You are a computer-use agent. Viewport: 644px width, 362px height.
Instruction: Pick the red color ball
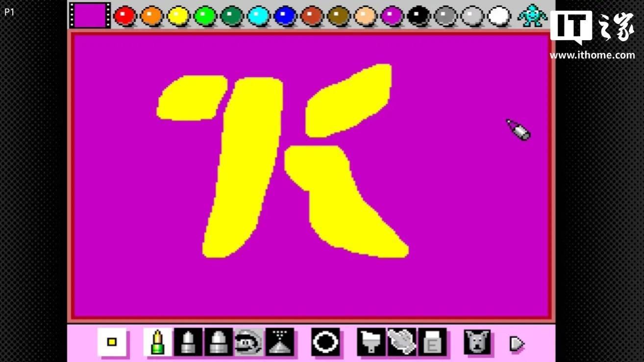125,16
